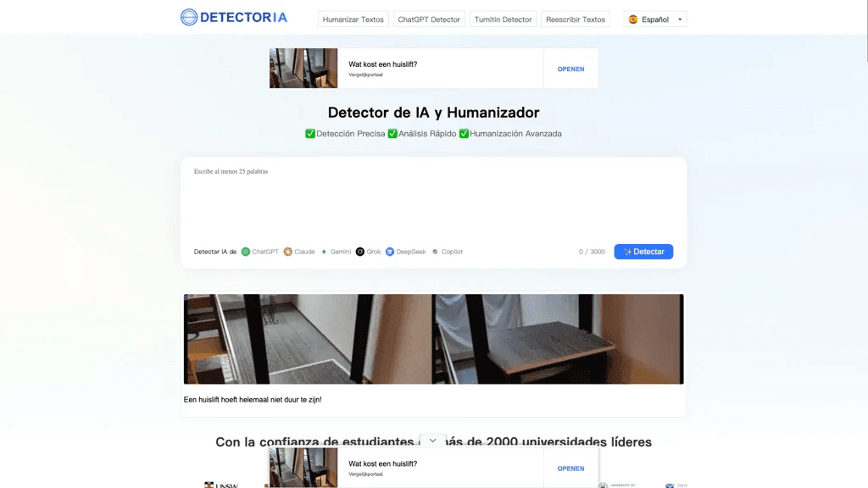This screenshot has width=868, height=488.
Task: Click the page vertical scrollbar
Action: coord(865,31)
